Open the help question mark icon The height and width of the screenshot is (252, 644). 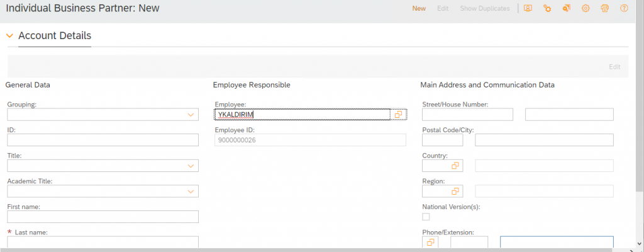pos(625,8)
